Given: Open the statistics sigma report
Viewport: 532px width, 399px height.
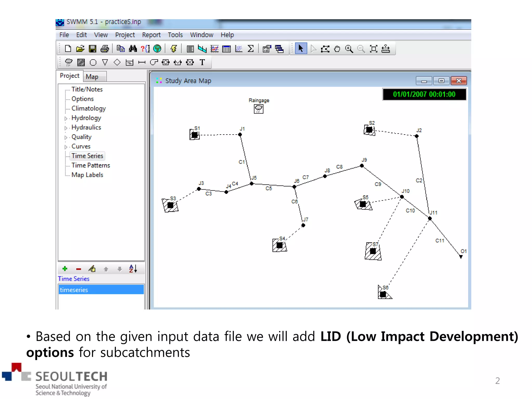Looking at the screenshot, I should [251, 49].
